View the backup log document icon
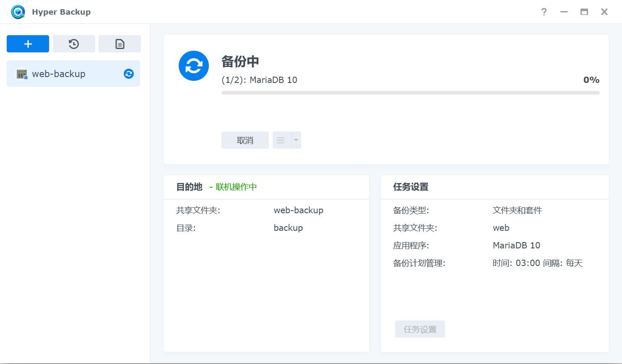The height and width of the screenshot is (364, 622). tap(120, 44)
